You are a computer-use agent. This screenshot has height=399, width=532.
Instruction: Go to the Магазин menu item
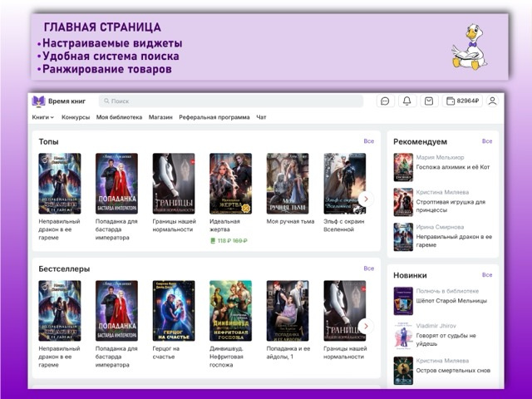tap(160, 117)
